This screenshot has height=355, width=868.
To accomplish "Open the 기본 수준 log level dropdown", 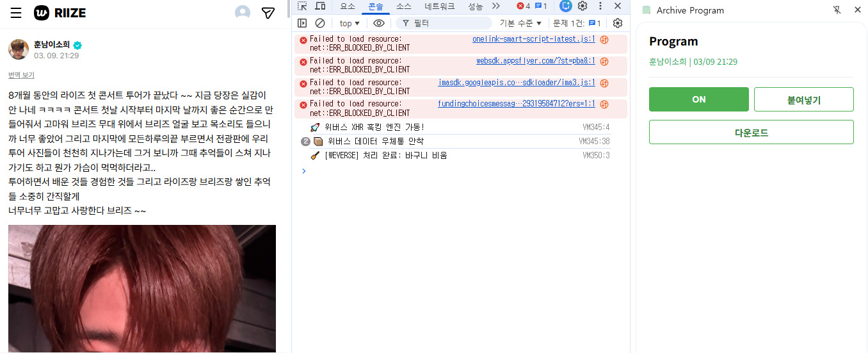I will [520, 23].
